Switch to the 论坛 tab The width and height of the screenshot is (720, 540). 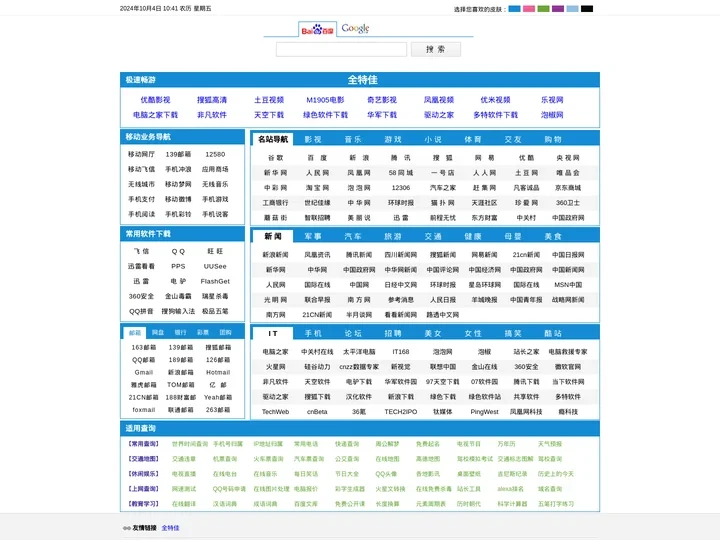(353, 333)
